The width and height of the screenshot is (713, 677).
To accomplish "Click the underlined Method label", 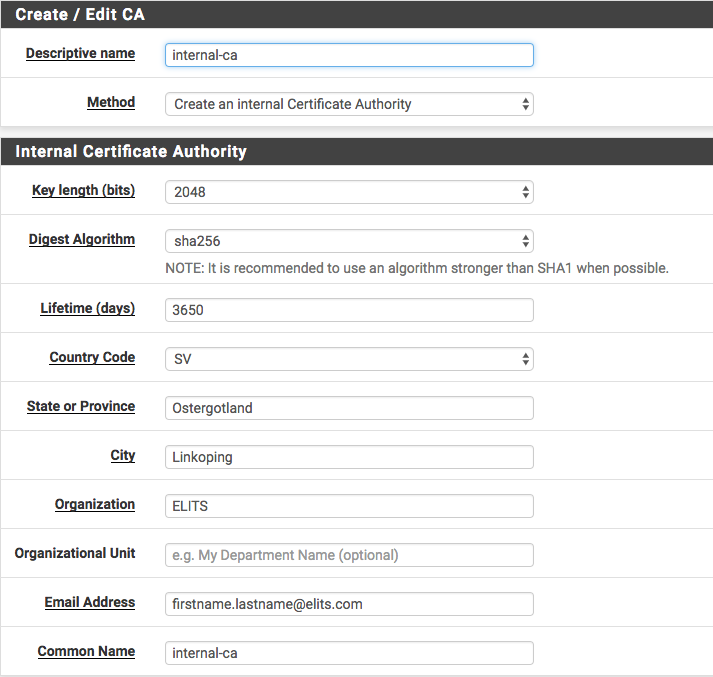I will [x=111, y=102].
